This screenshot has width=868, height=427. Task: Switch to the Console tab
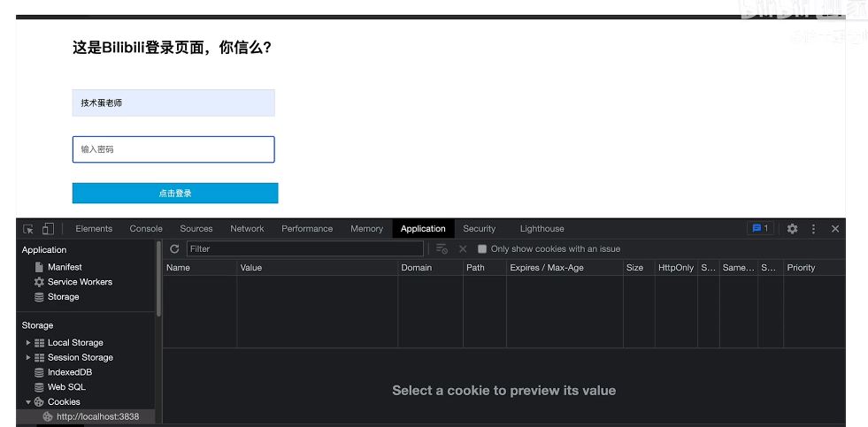coord(146,228)
